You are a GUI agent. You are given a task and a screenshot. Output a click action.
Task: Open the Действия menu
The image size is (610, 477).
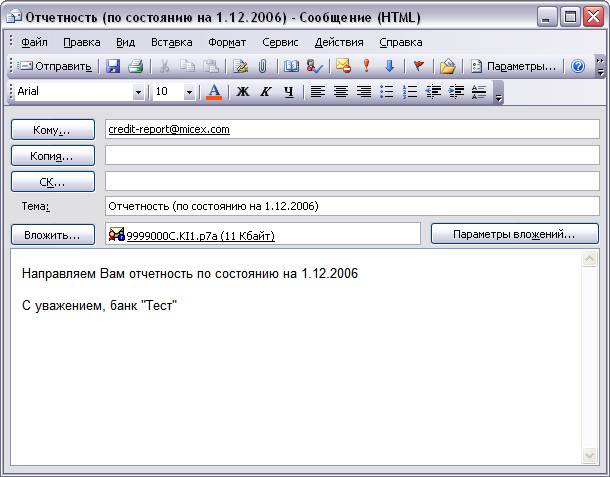coord(339,42)
